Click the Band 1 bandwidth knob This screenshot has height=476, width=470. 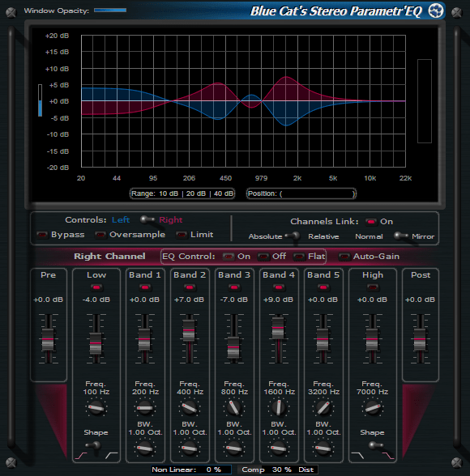[x=145, y=448]
